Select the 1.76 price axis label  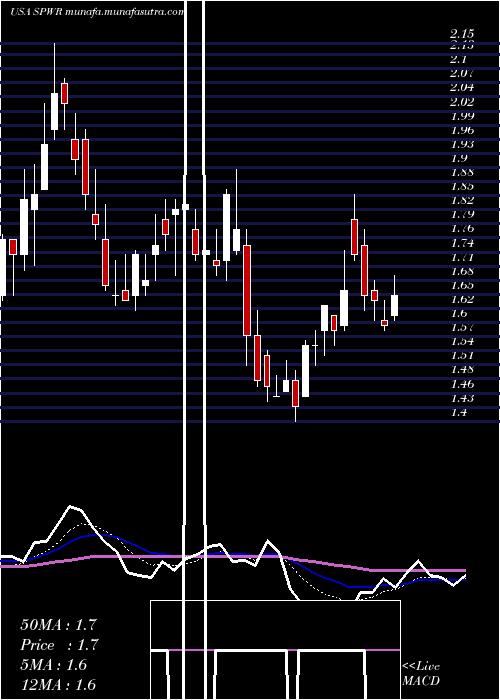[x=462, y=229]
